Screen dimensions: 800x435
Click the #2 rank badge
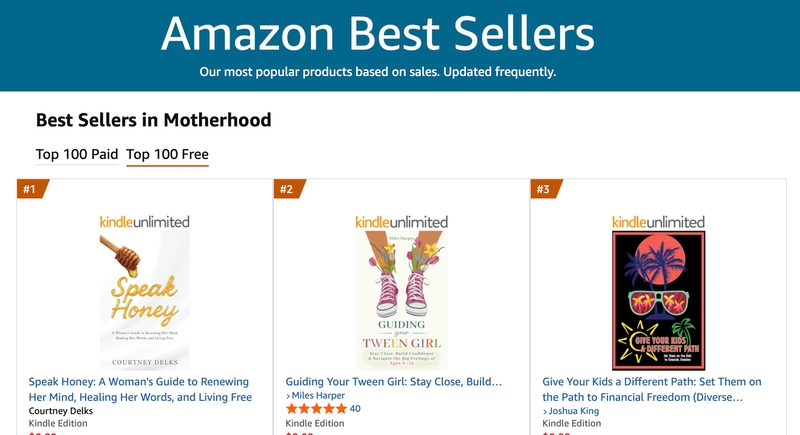(x=287, y=189)
